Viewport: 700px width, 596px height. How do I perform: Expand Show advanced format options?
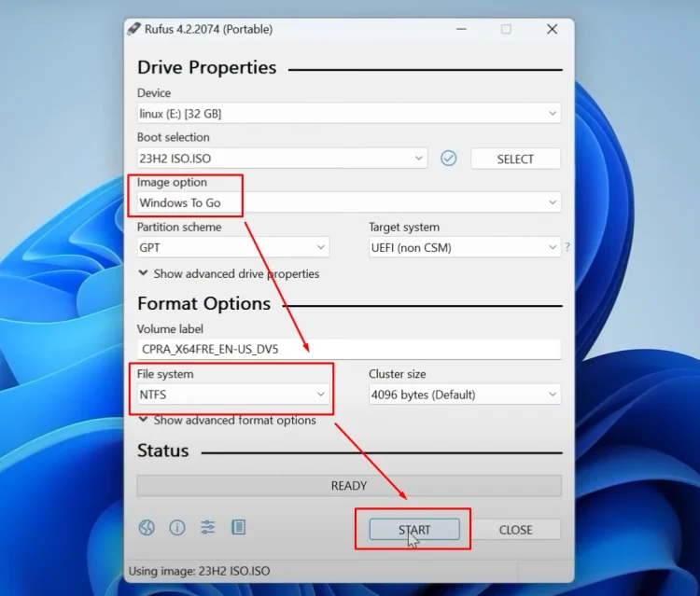pos(227,421)
